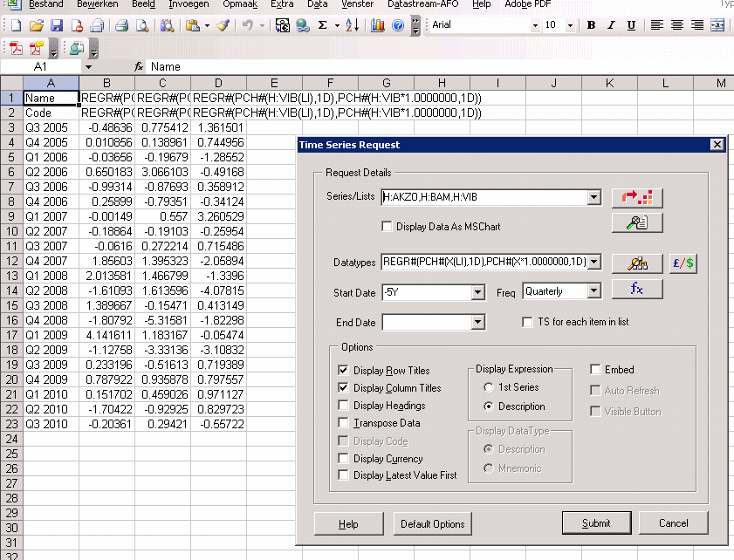This screenshot has width=734, height=560.
Task: Click the Print icon in toolbar
Action: pos(121,25)
